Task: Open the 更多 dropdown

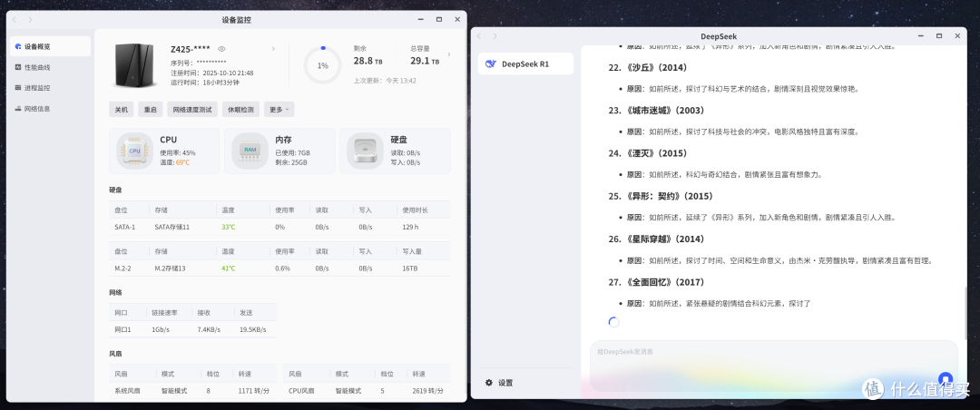Action: coord(279,110)
